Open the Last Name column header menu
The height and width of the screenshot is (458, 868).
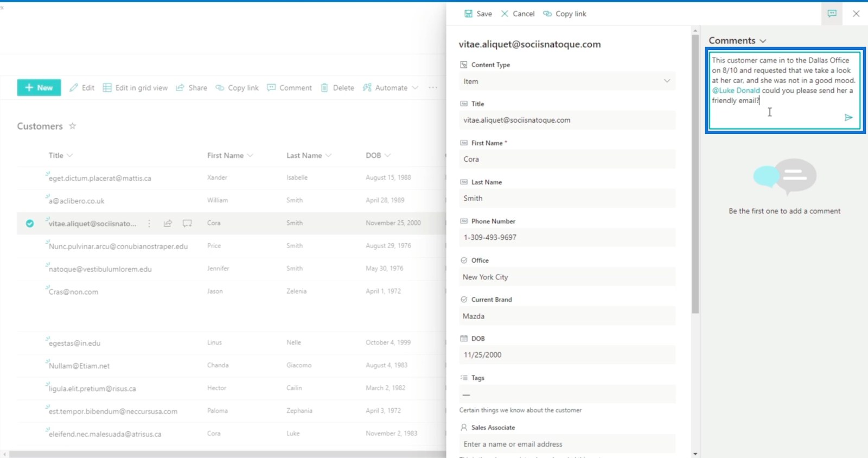(309, 155)
